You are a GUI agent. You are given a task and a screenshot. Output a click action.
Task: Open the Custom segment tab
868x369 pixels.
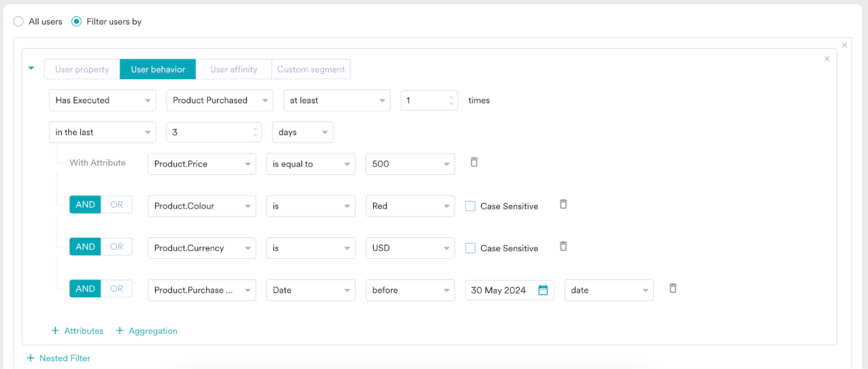pos(311,69)
